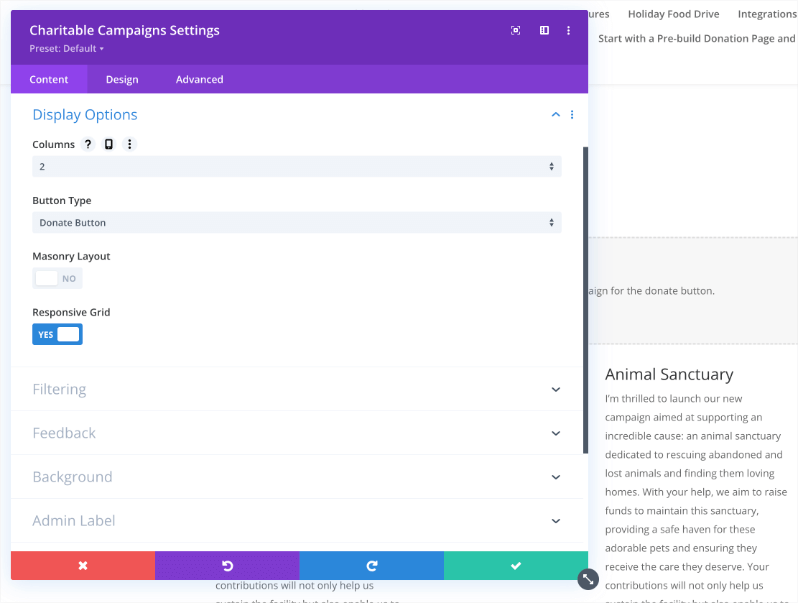
Task: Expand the Feedback section
Action: [297, 433]
